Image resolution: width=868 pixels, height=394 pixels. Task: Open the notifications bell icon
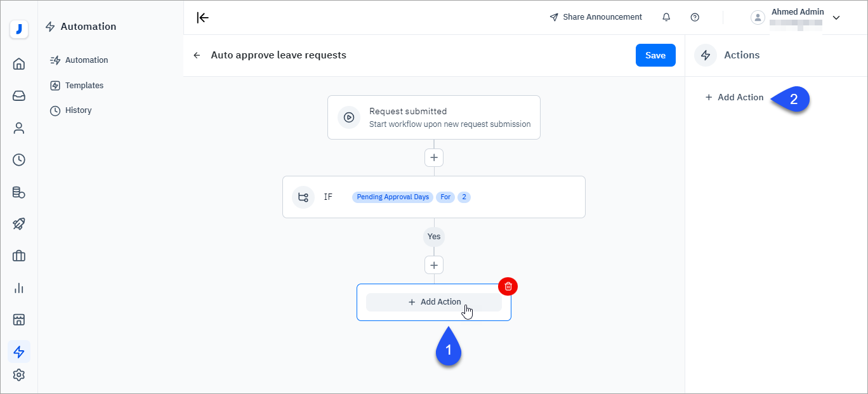pos(666,17)
